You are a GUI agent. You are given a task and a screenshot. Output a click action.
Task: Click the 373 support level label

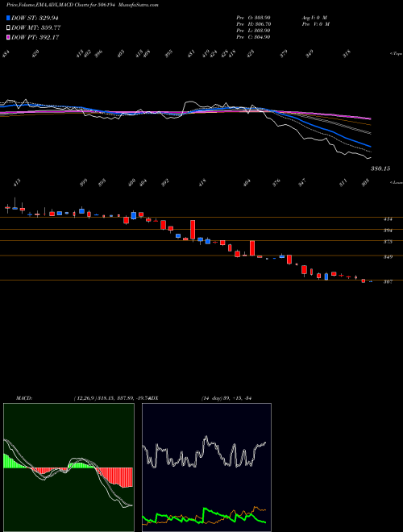(x=388, y=242)
